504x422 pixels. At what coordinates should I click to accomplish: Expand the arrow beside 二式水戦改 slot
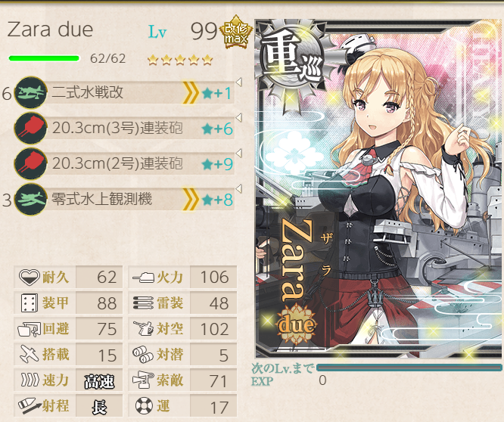(238, 82)
